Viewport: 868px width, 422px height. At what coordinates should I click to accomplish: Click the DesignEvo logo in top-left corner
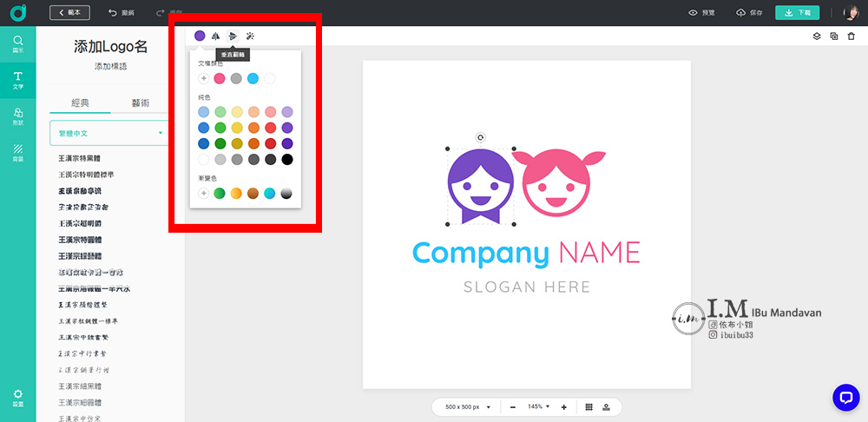pos(17,13)
